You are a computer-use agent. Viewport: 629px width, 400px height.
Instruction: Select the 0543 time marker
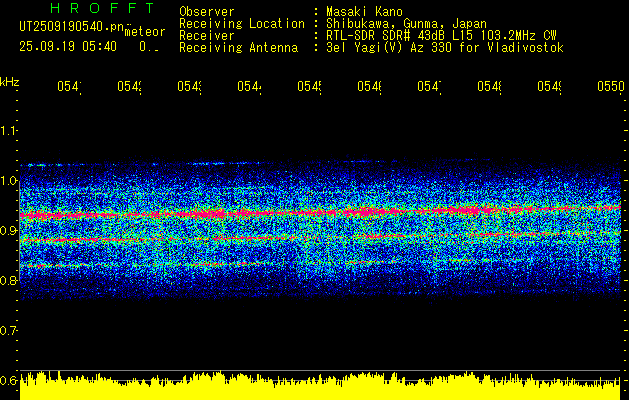(189, 87)
